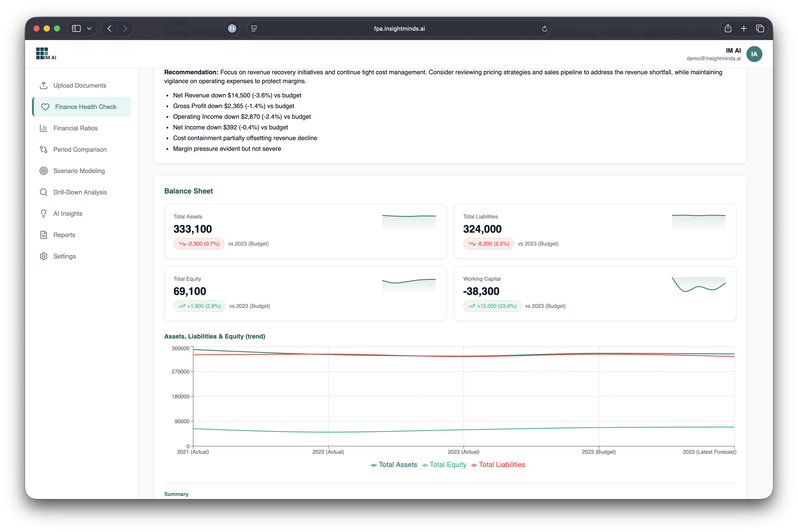The height and width of the screenshot is (532, 798).
Task: Expand the Safari sidebar options chevron
Action: tap(89, 28)
